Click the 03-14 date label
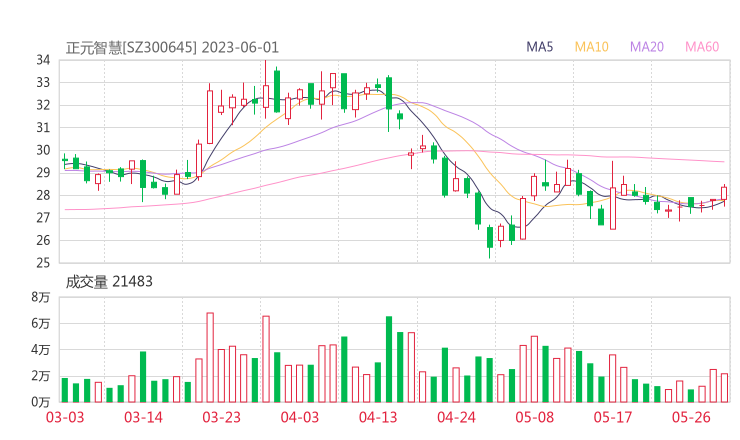 pyautogui.click(x=143, y=417)
